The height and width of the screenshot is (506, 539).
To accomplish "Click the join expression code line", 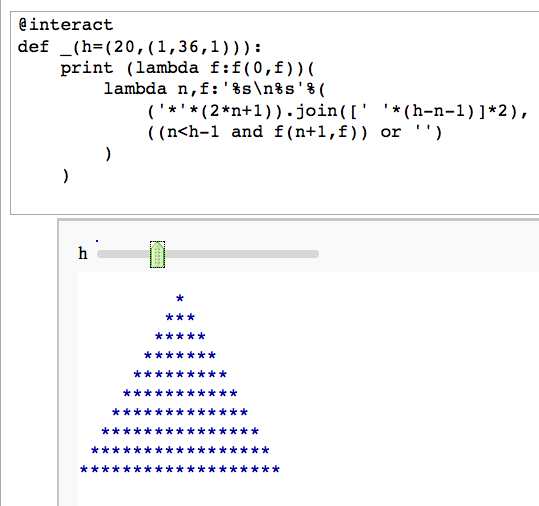I will click(x=337, y=111).
